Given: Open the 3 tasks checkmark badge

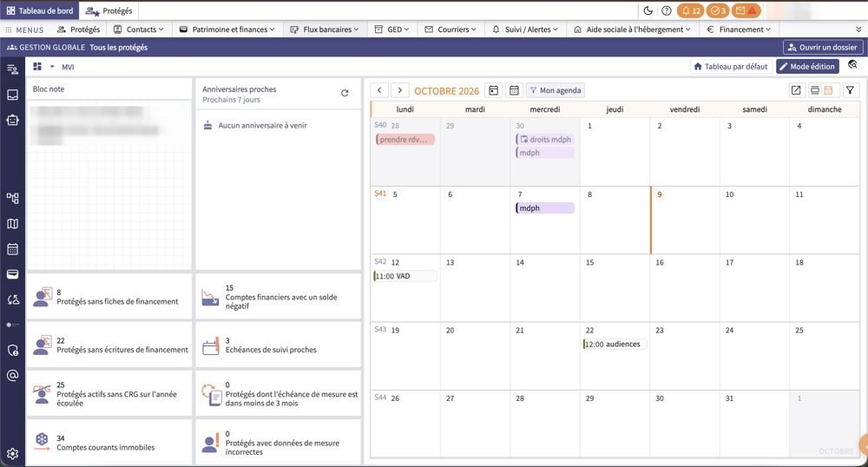Looking at the screenshot, I should pos(718,10).
